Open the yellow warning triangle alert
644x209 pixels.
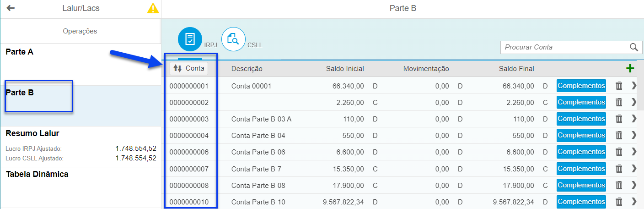click(153, 8)
